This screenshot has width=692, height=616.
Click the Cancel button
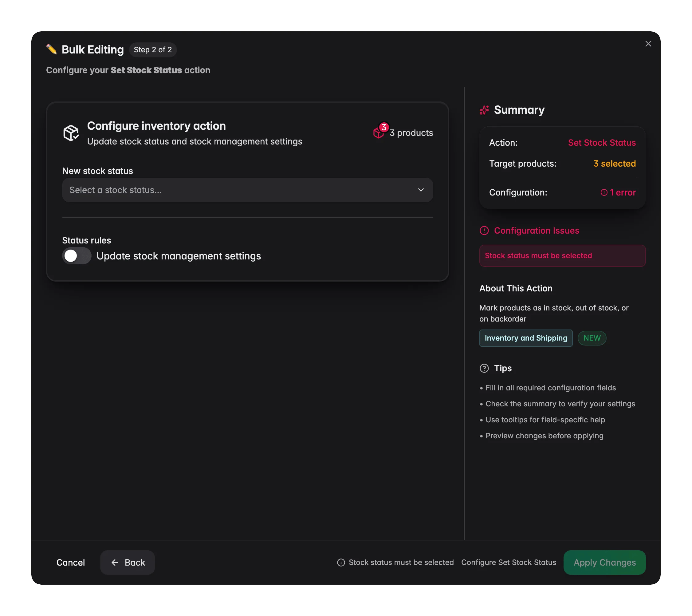(x=70, y=563)
